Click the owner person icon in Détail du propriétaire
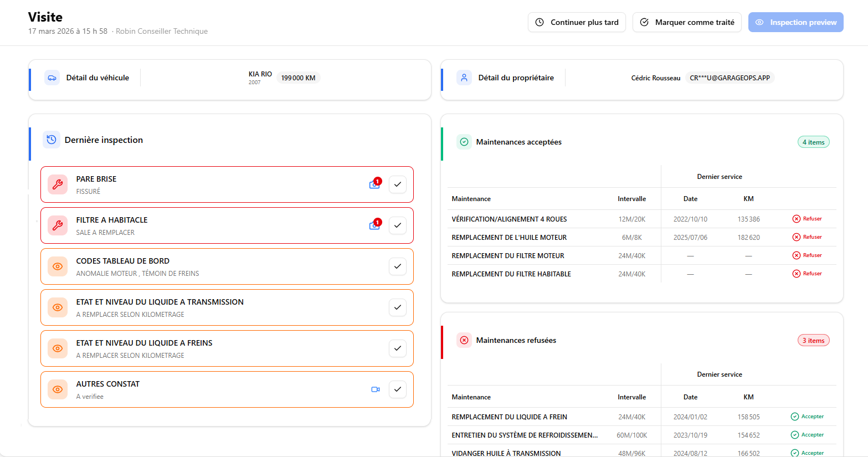 pos(464,78)
